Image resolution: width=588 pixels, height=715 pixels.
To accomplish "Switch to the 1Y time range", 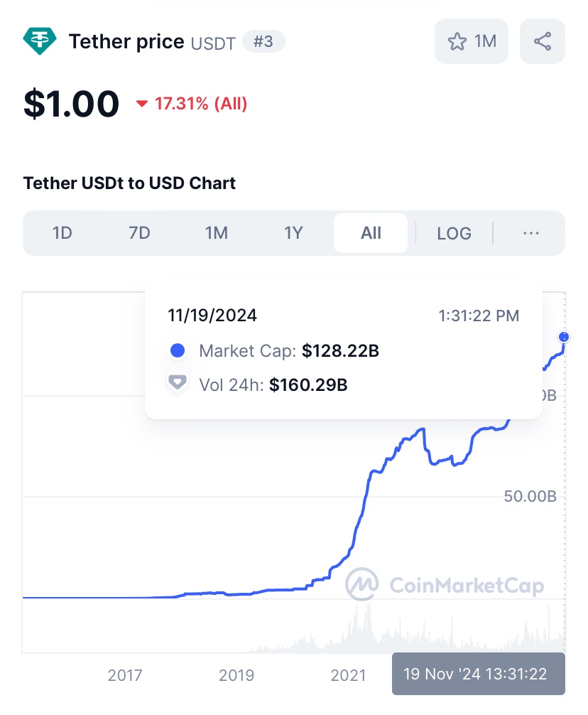I will point(293,233).
